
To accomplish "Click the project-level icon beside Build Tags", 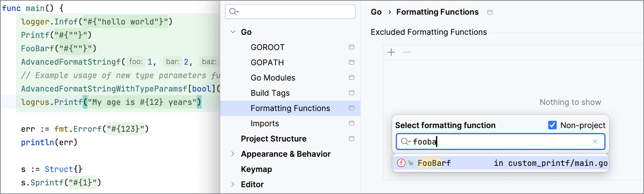I will pos(352,93).
